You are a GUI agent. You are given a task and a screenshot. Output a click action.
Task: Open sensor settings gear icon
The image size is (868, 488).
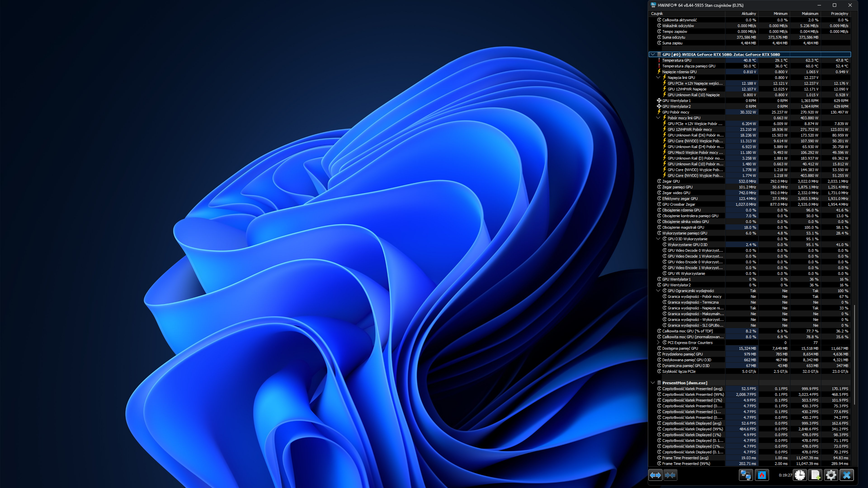[x=831, y=475]
